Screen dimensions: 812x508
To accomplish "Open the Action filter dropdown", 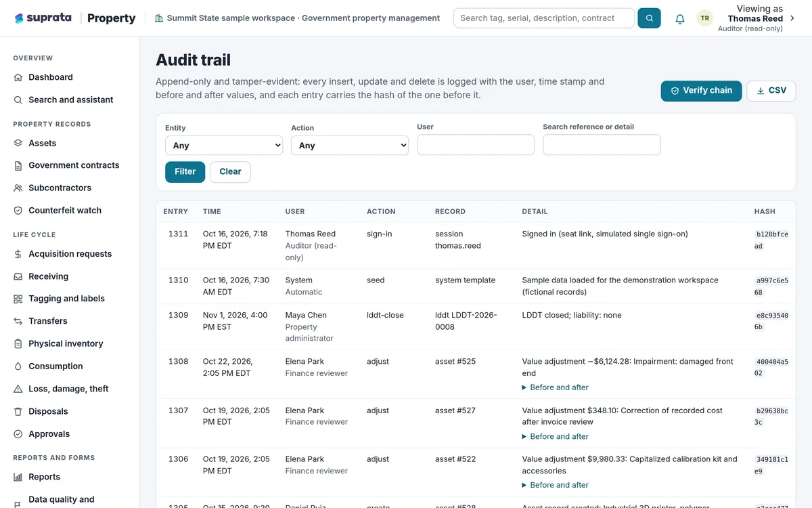I will pos(350,145).
